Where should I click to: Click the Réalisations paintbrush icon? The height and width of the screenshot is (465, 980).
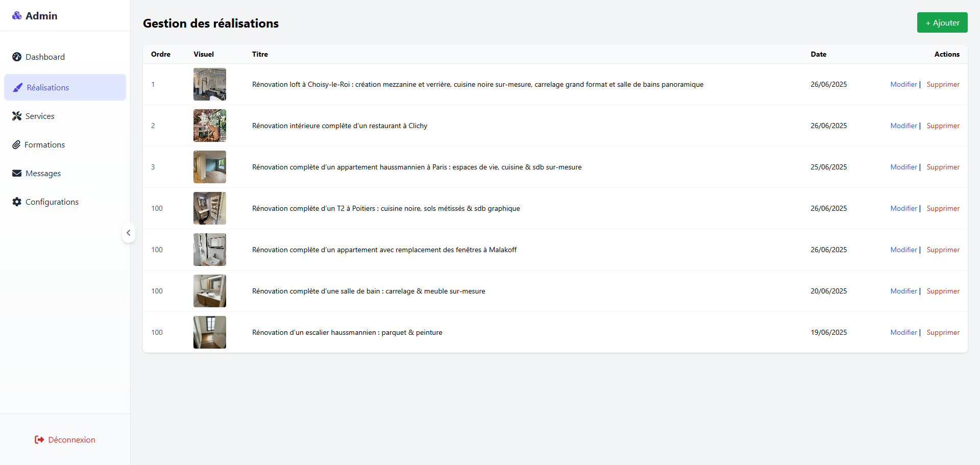tap(18, 88)
